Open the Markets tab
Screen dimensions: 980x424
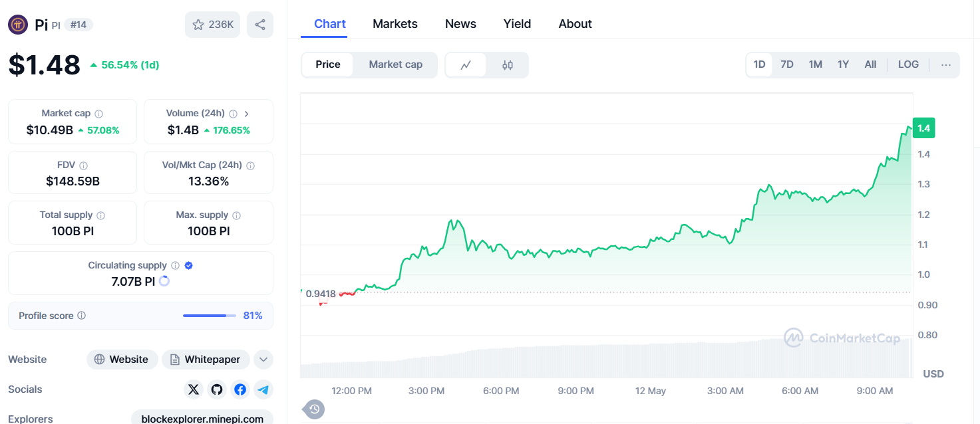(x=395, y=24)
